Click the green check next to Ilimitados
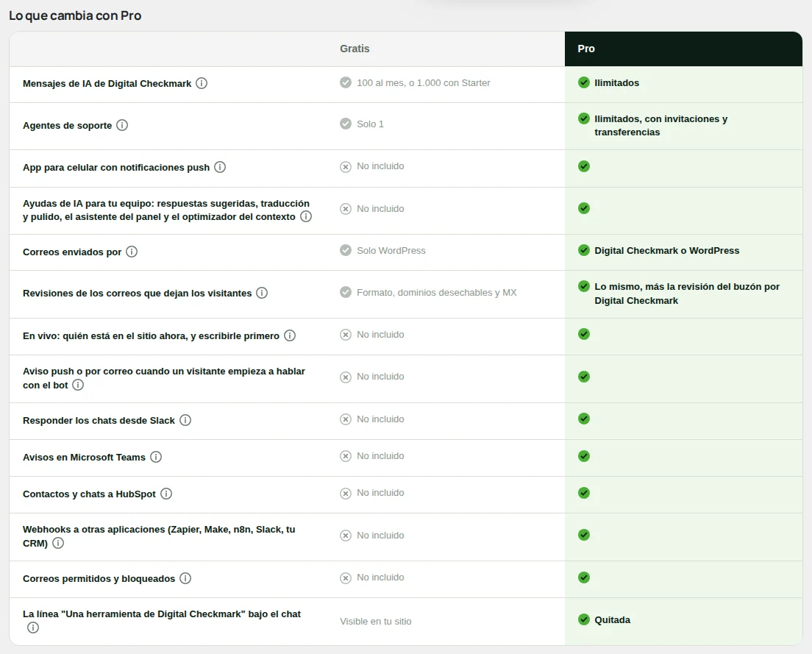 point(584,82)
